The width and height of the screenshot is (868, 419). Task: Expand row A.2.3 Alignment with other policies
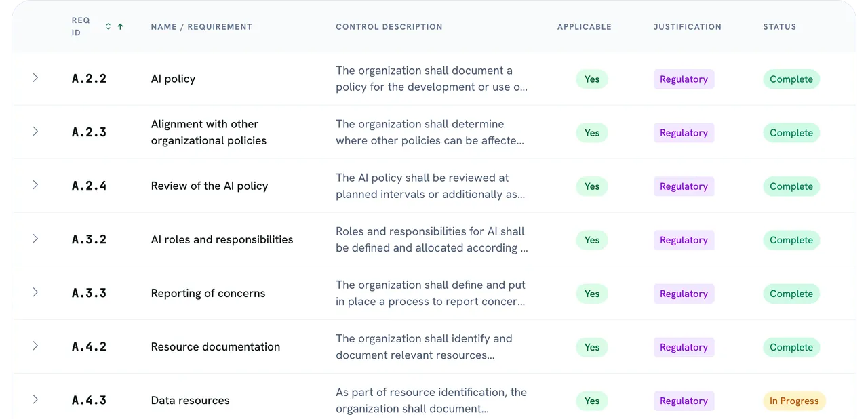(35, 132)
